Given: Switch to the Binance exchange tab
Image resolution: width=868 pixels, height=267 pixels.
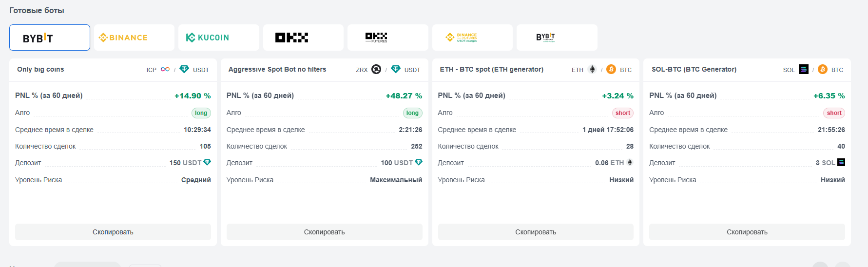Looking at the screenshot, I should click(134, 38).
